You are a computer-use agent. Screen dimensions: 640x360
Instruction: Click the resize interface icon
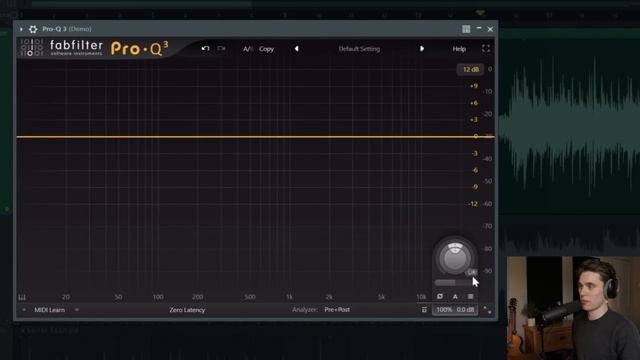pos(487,310)
